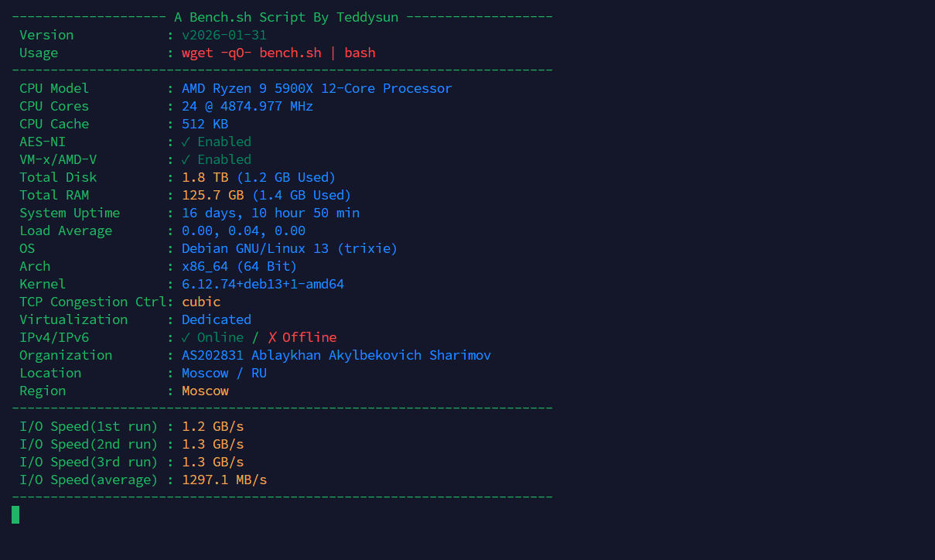Viewport: 935px width, 560px height.
Task: Click the '(1.2 GB Used)' disk usage text
Action: 286,177
